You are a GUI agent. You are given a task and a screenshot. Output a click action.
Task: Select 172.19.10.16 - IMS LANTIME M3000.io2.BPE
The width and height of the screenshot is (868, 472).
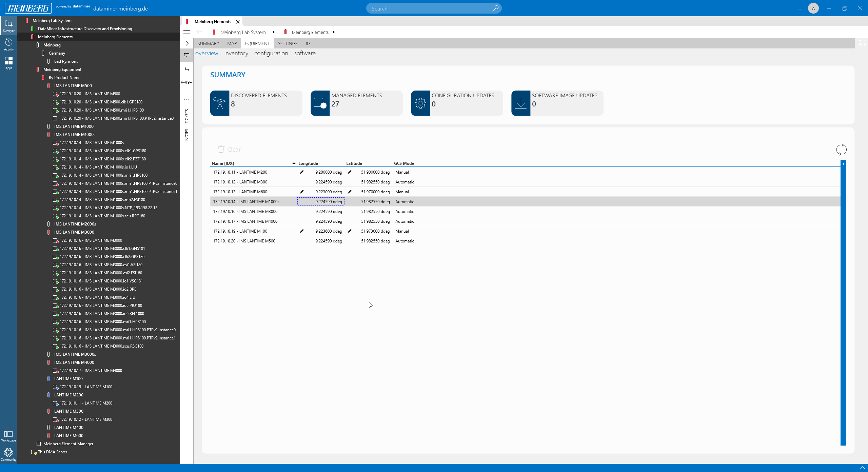click(98, 289)
